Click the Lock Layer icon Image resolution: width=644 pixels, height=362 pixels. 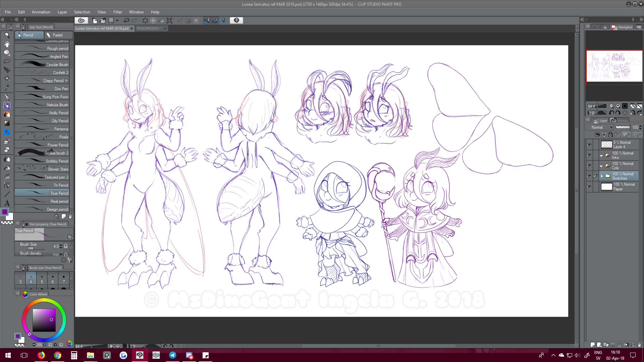(x=610, y=134)
